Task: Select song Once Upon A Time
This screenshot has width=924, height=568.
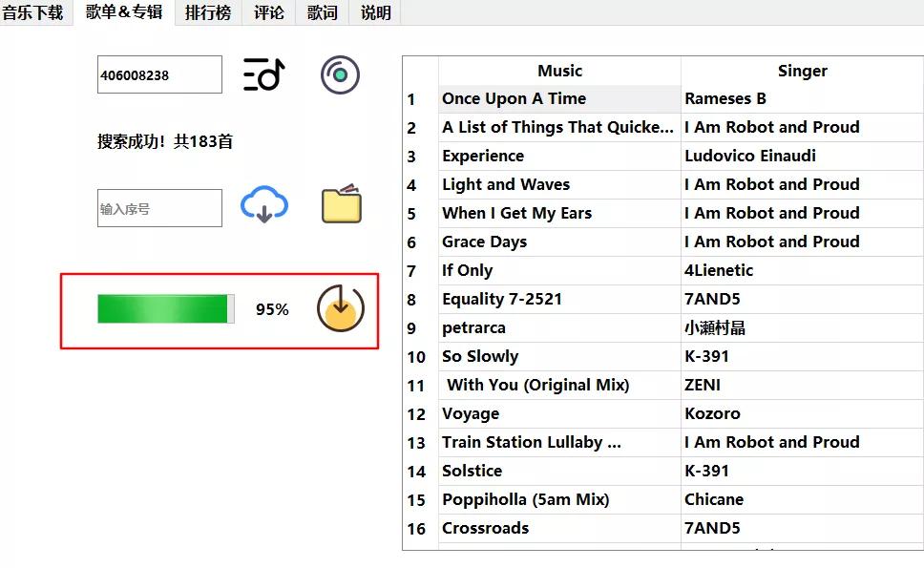Action: [x=559, y=99]
